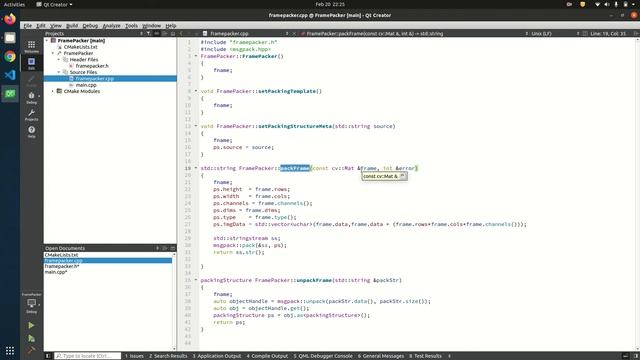Open Open Documents panel view dropdown
This screenshot has height=360, width=640.
(x=157, y=248)
